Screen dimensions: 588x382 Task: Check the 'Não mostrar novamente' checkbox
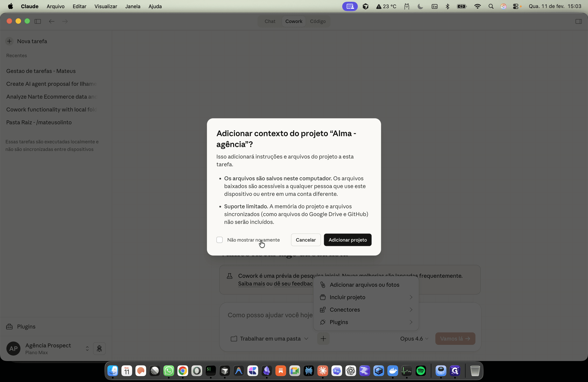point(219,240)
